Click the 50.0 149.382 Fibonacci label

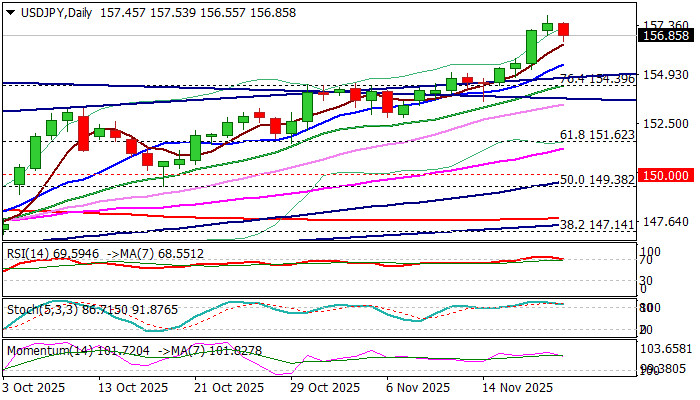click(597, 179)
